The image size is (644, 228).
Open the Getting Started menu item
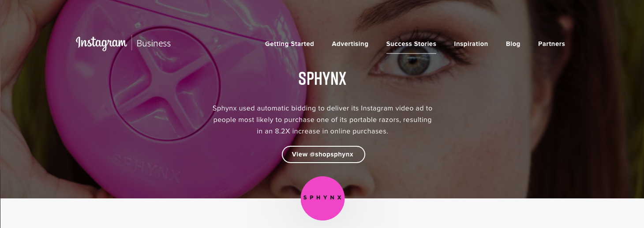click(x=289, y=44)
